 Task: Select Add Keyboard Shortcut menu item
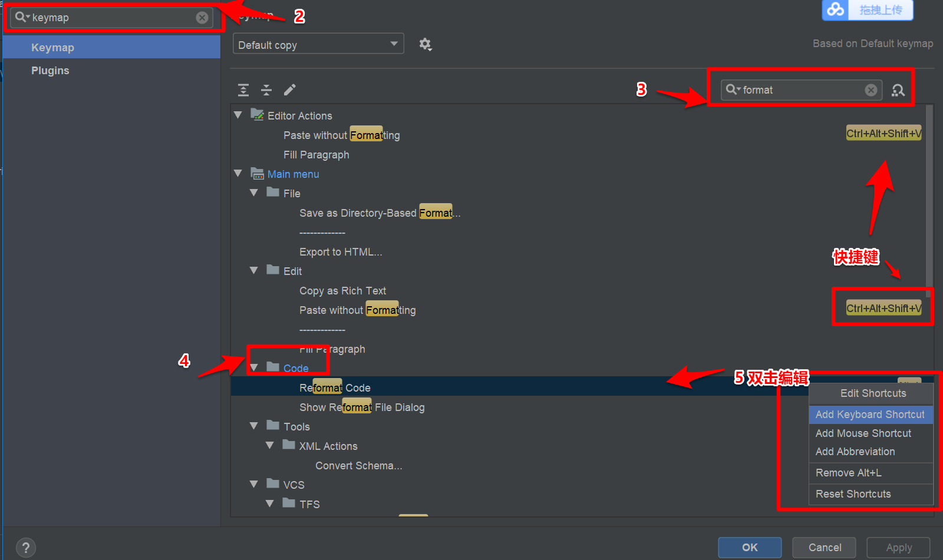[871, 415]
